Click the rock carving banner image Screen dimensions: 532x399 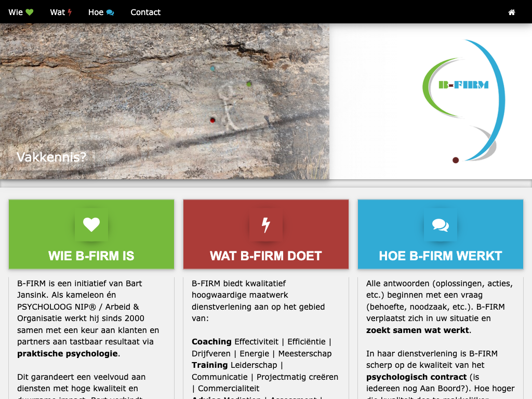165,101
